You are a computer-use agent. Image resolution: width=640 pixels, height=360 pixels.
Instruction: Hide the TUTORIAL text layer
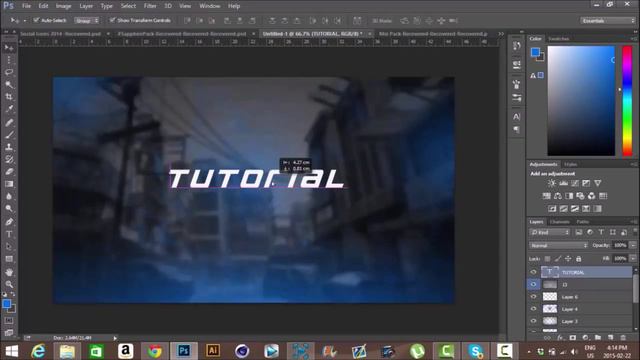[533, 272]
